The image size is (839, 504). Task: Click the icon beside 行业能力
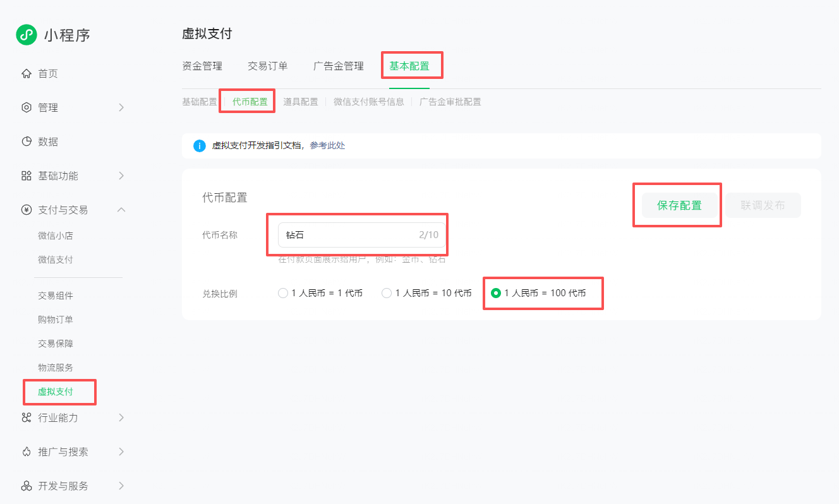(x=27, y=418)
